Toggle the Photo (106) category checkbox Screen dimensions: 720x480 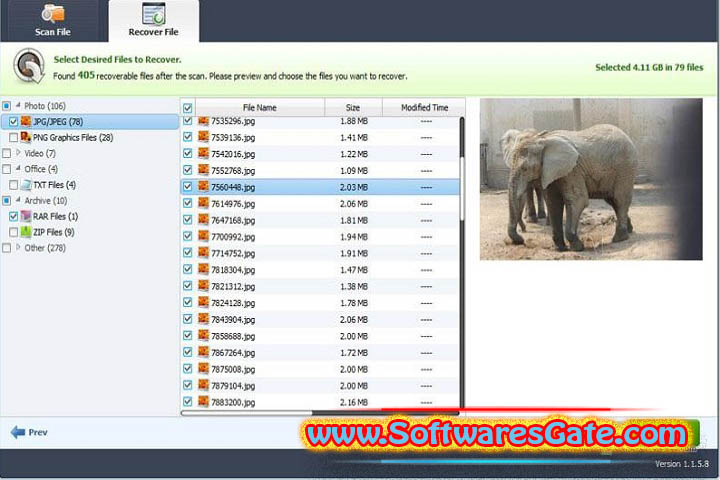(x=6, y=106)
